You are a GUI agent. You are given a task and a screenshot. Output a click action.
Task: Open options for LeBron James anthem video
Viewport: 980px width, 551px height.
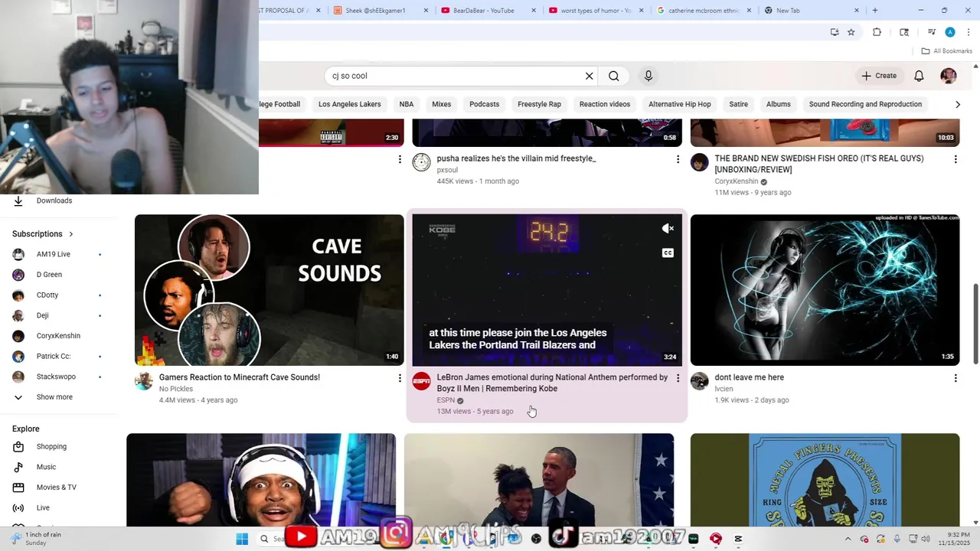[x=678, y=378]
